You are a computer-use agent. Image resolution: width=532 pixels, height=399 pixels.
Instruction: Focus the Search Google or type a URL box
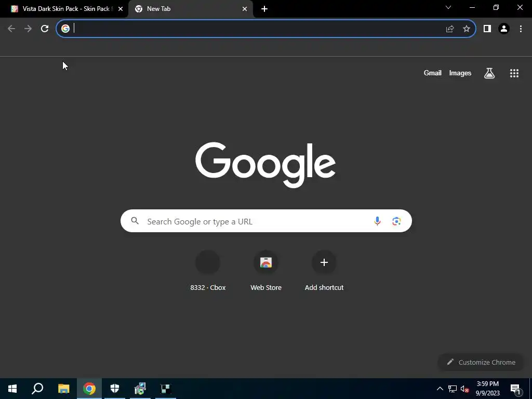point(266,221)
